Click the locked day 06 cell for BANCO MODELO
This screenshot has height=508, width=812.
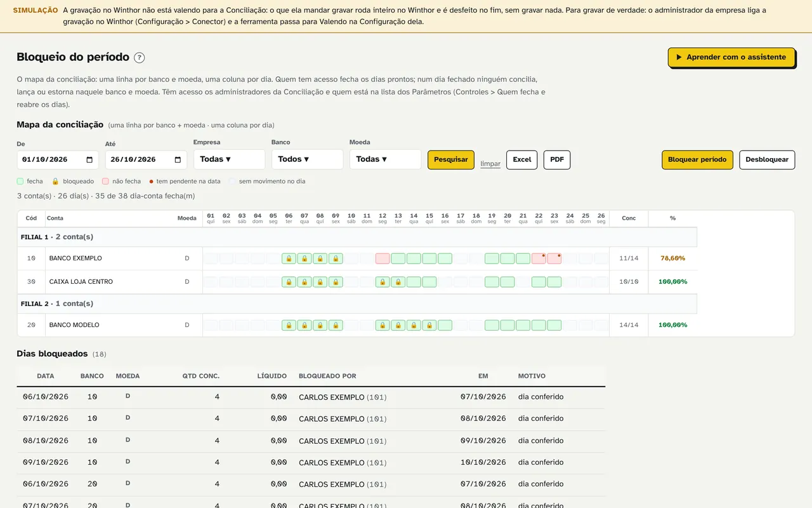(x=289, y=325)
